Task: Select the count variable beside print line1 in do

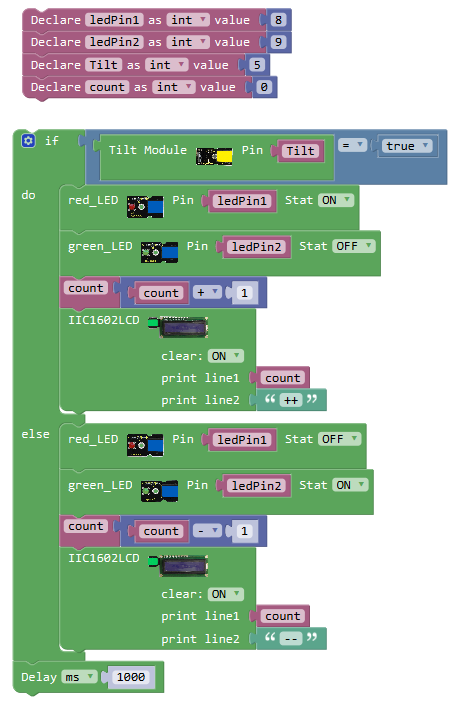Action: pos(282,378)
